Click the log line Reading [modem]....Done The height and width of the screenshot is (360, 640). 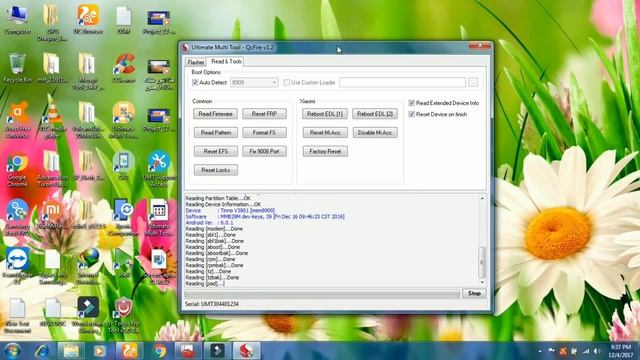(214, 229)
